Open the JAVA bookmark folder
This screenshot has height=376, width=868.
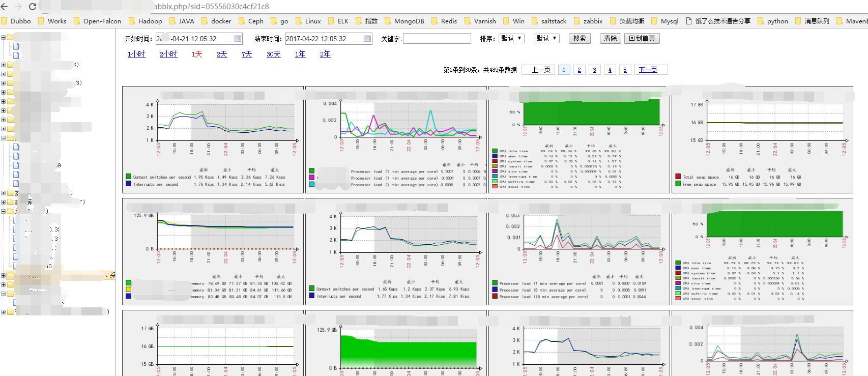tap(182, 21)
